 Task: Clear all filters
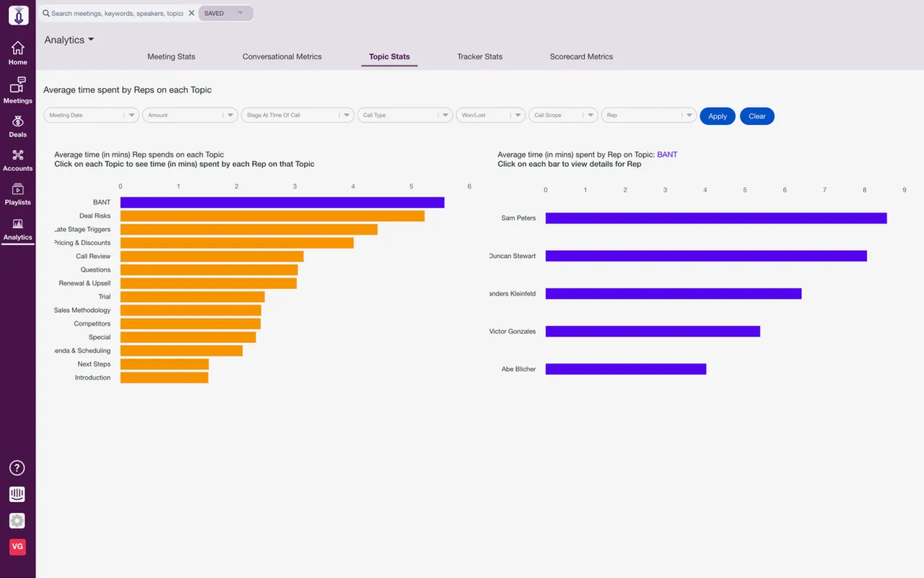[x=757, y=116]
